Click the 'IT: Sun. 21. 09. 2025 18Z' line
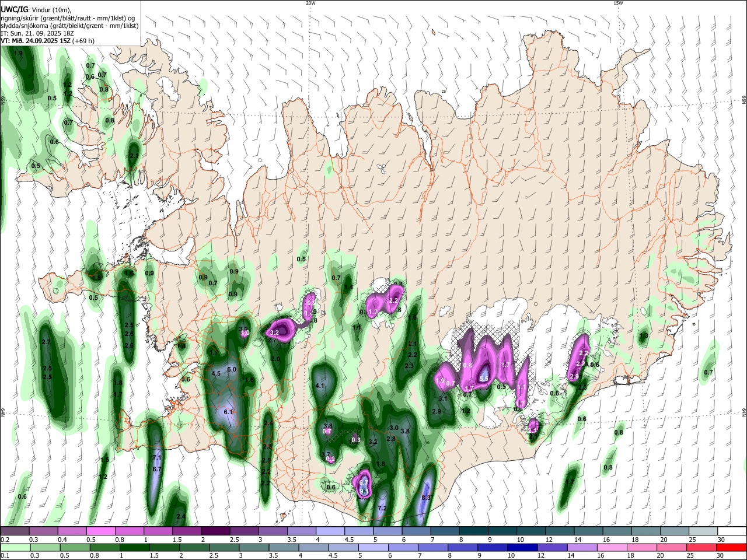This screenshot has width=747, height=560. point(39,33)
